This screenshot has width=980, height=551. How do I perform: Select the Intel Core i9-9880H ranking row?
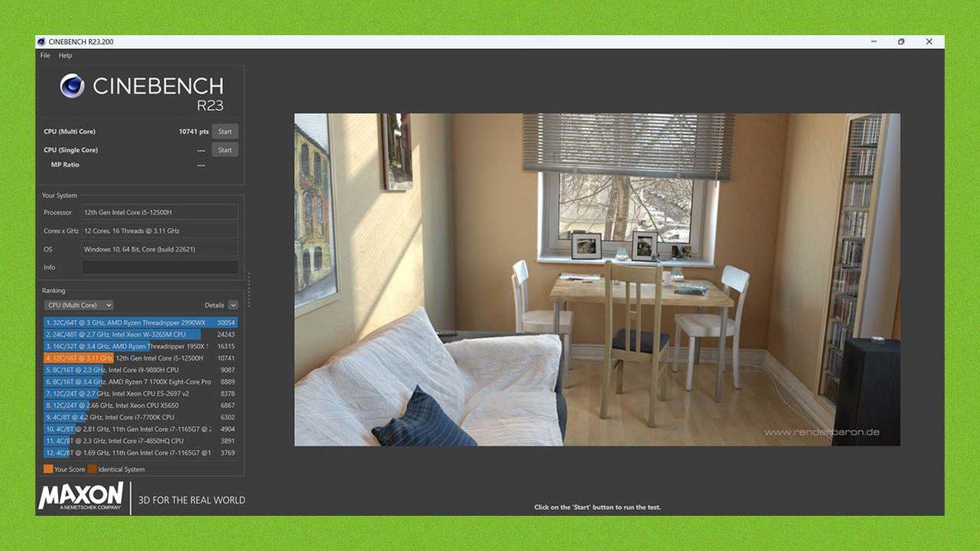pyautogui.click(x=140, y=370)
